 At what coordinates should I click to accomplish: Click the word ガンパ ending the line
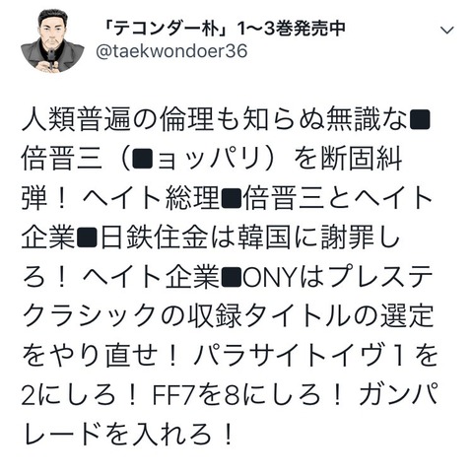399,395
